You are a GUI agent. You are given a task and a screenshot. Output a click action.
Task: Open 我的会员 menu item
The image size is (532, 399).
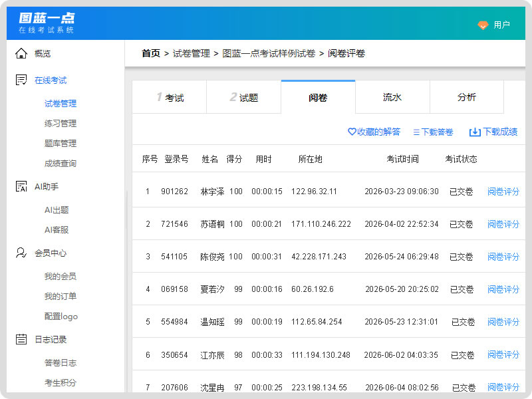(61, 277)
